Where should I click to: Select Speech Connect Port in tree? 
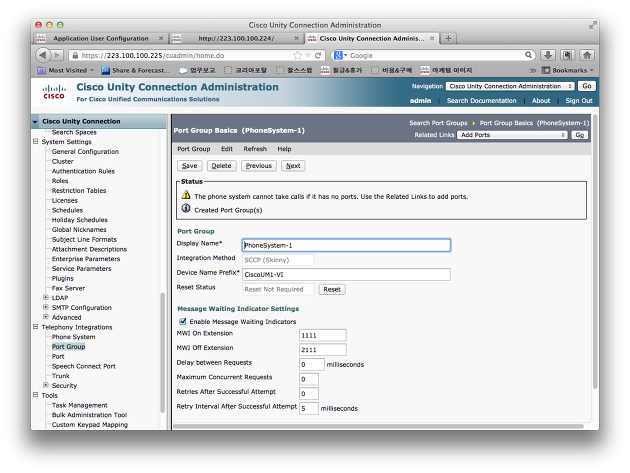(x=84, y=366)
